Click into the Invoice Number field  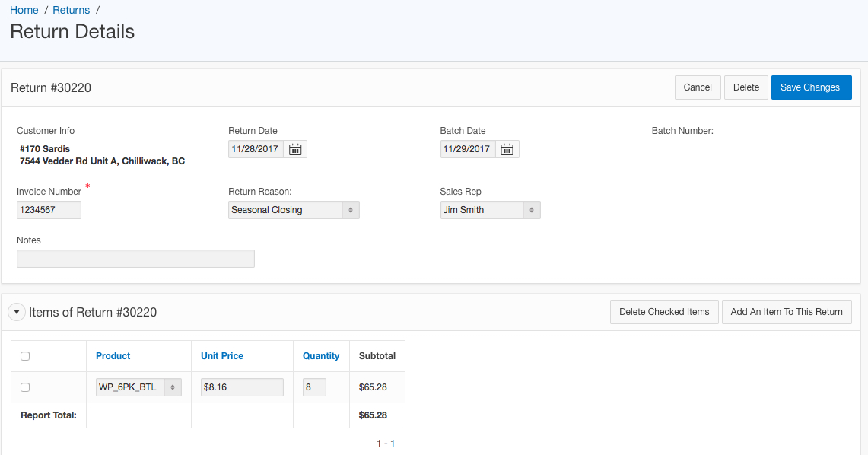click(x=49, y=210)
